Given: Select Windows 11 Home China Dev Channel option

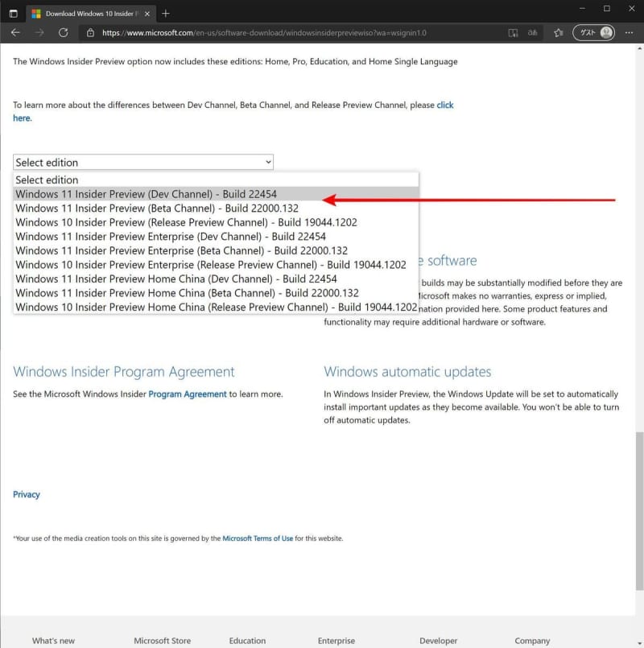Looking at the screenshot, I should 217,279.
